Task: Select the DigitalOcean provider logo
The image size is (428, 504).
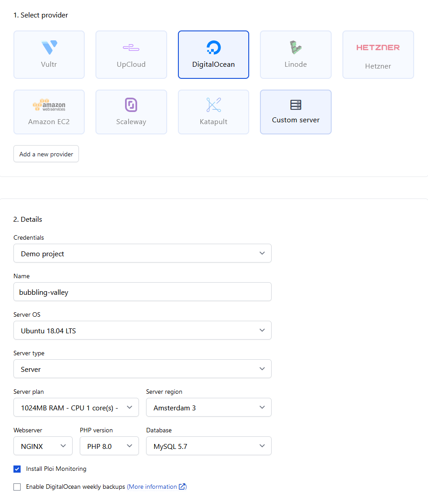Action: (x=213, y=47)
